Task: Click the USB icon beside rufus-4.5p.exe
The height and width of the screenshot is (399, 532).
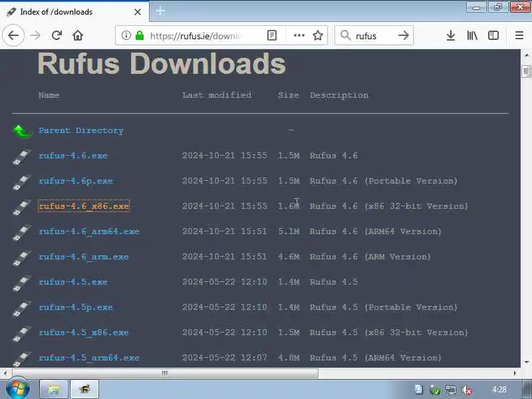Action: [22, 309]
